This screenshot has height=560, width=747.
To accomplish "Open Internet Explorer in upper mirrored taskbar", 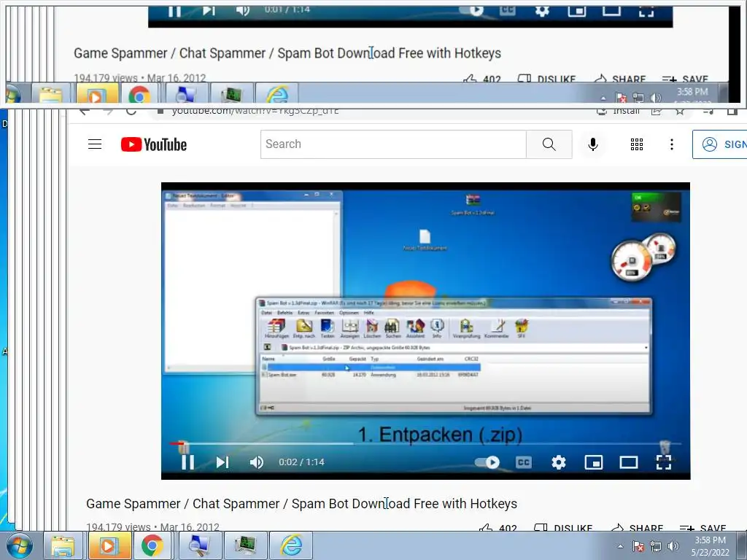I will point(276,93).
